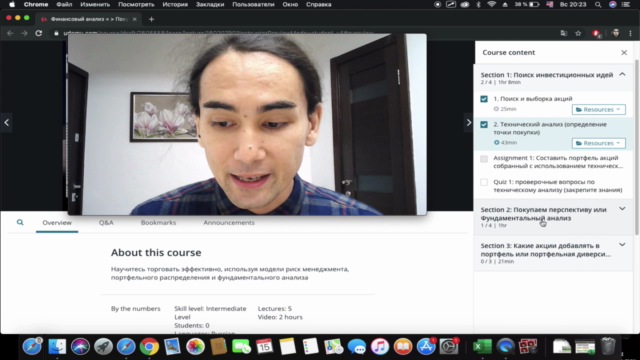Close the Course content panel
This screenshot has width=640, height=360.
coord(624,52)
